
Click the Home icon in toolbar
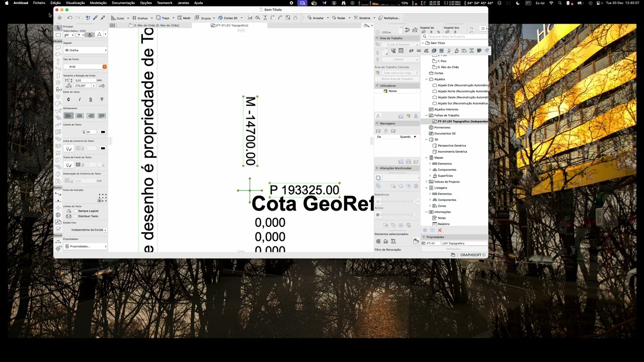pyautogui.click(x=59, y=18)
